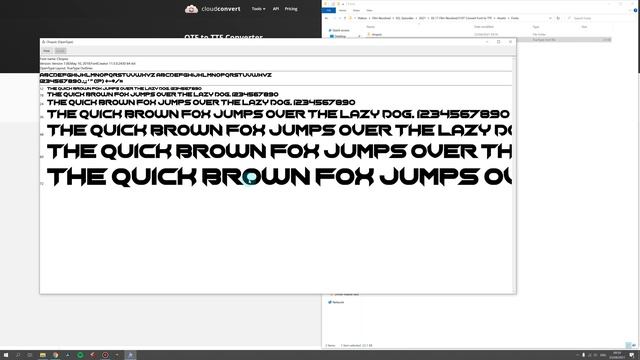The image size is (640, 360).
Task: Open the address bar history dropdown
Action: tap(550, 18)
